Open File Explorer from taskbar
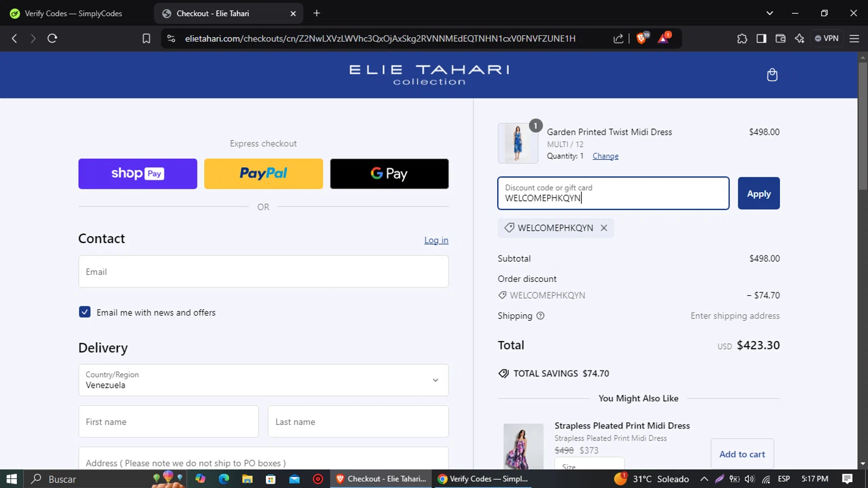This screenshot has height=488, width=868. (x=247, y=479)
